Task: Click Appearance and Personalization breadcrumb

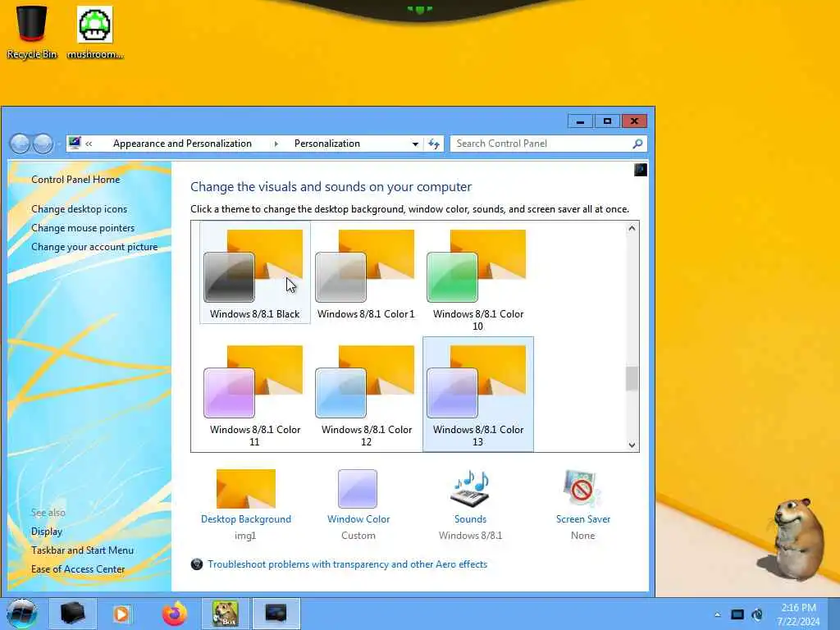Action: (182, 144)
